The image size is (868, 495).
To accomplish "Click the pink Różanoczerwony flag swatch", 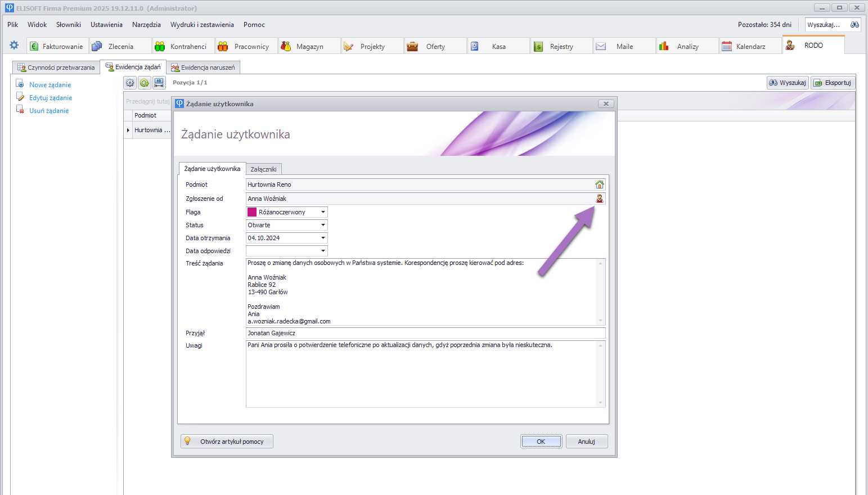I will (x=252, y=212).
